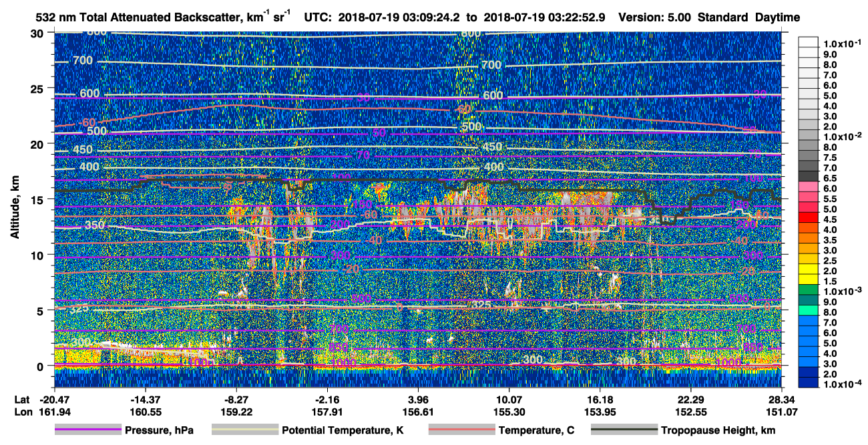Click the white 350 contour label in plot

(x=95, y=226)
